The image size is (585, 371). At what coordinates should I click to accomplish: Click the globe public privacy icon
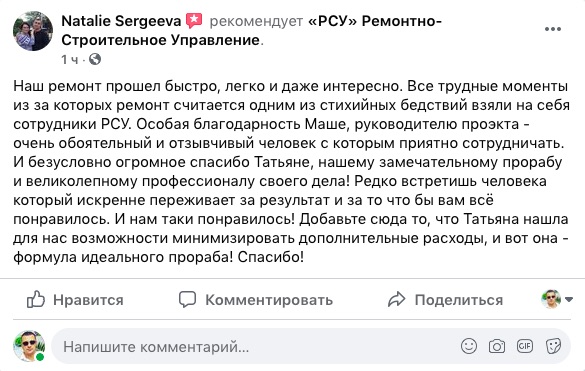[95, 59]
